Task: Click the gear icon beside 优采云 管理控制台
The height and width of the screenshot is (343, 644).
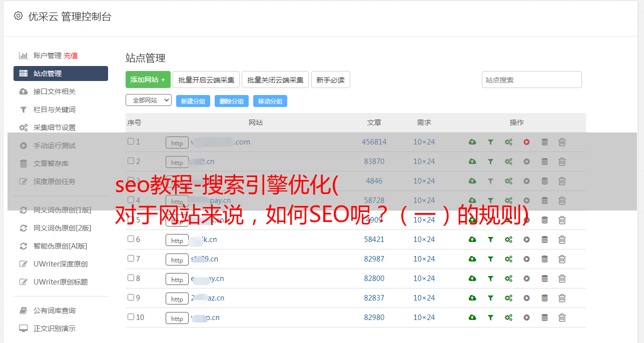Action: point(19,16)
